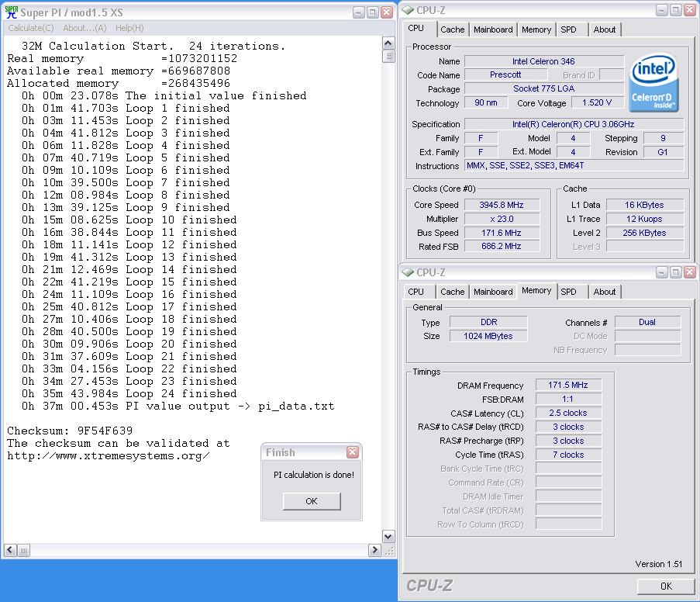Click the Intel Celeron D logo badge

653,82
